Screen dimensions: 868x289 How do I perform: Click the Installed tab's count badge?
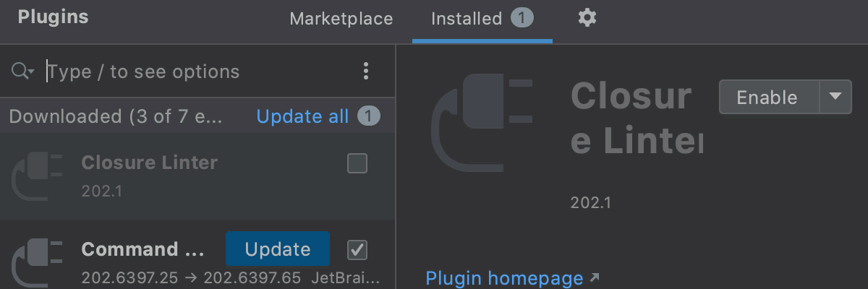pos(522,18)
